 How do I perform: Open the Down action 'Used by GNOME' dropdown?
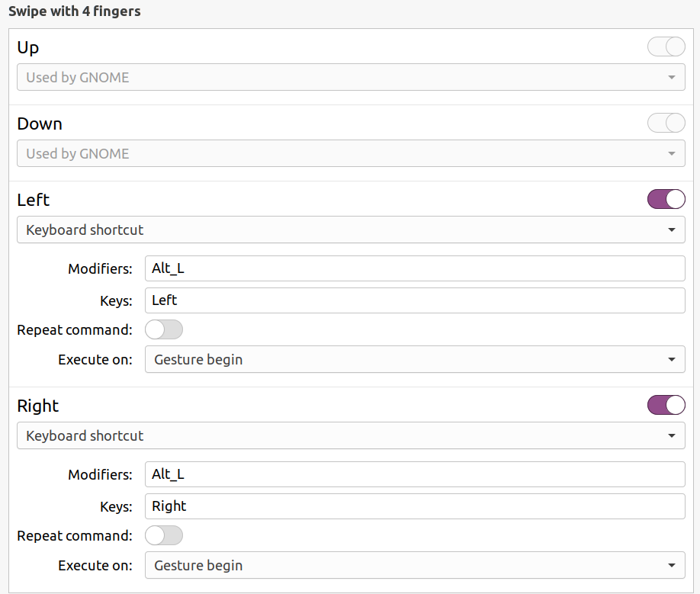351,153
